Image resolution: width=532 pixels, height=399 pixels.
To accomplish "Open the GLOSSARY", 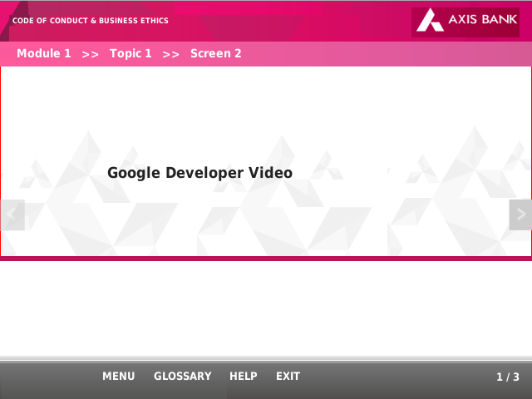I will click(x=183, y=376).
